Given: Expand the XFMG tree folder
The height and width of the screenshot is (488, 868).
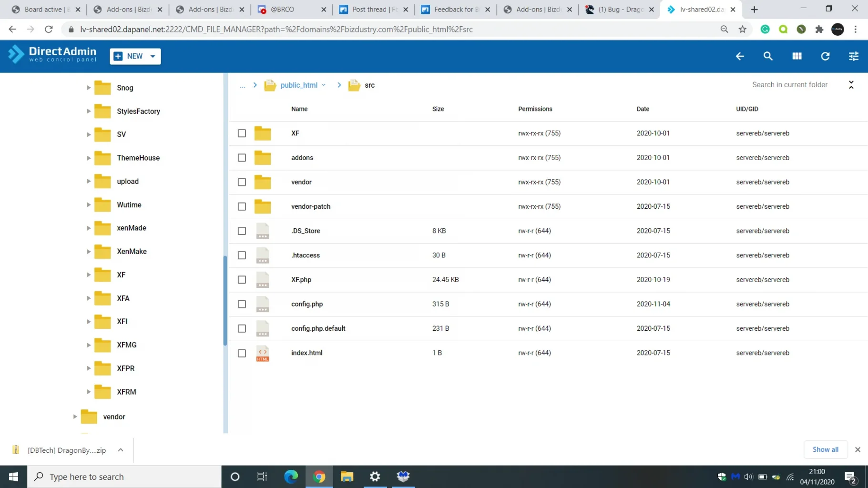Looking at the screenshot, I should pyautogui.click(x=89, y=345).
